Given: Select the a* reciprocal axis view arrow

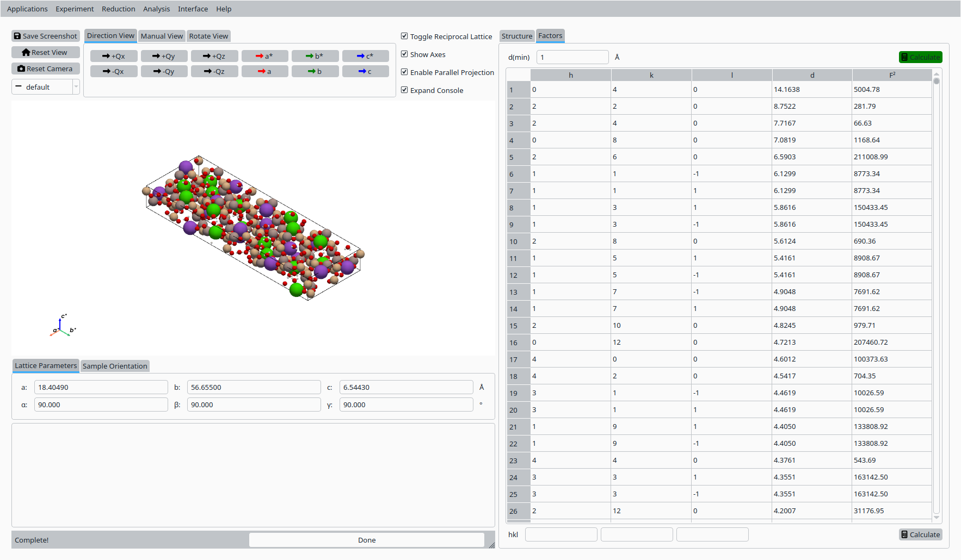Looking at the screenshot, I should pyautogui.click(x=265, y=55).
